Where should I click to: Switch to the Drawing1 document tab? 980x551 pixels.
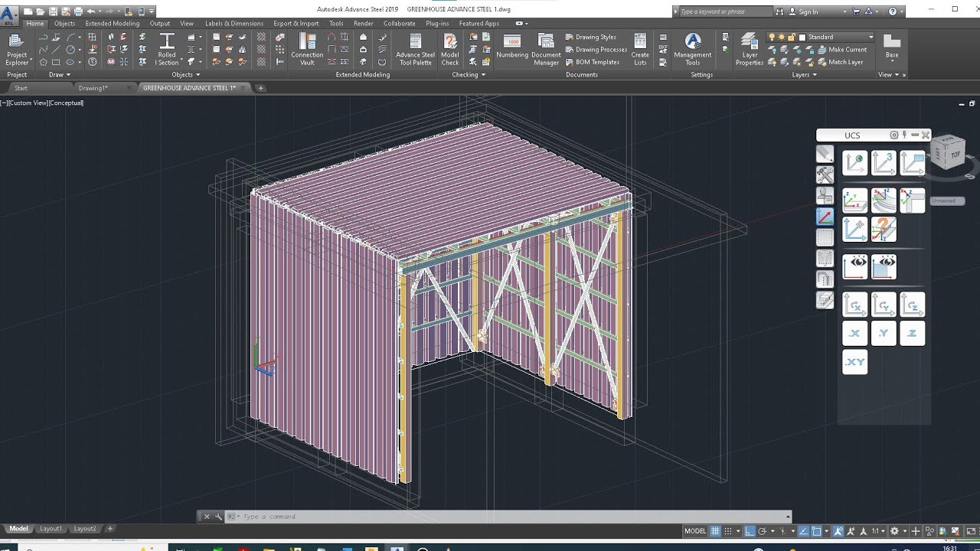coord(93,88)
